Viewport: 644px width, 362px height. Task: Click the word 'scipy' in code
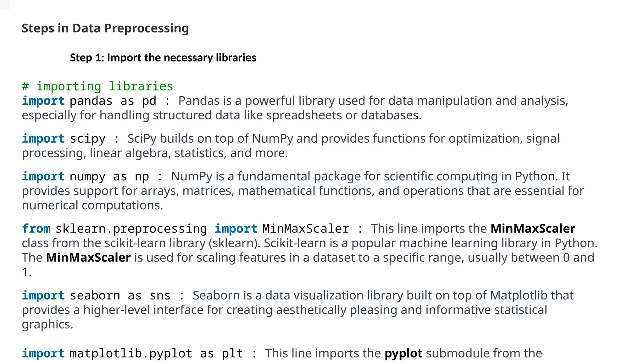click(87, 139)
